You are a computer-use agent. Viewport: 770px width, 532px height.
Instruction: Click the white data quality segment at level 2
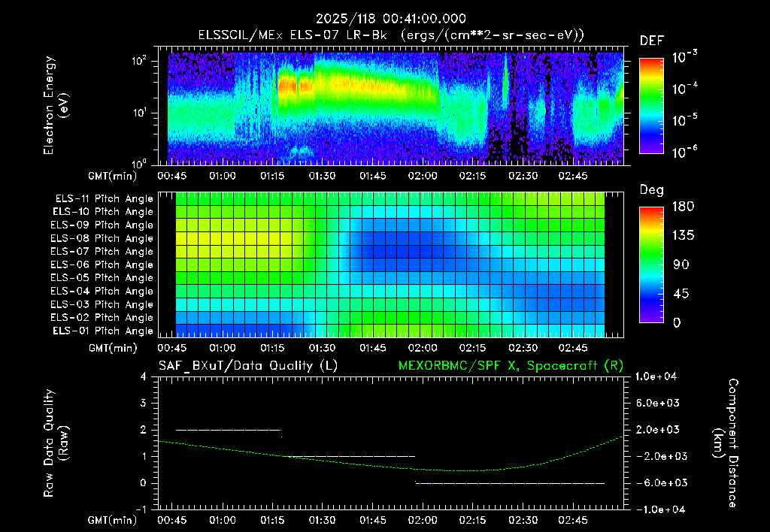pos(229,430)
